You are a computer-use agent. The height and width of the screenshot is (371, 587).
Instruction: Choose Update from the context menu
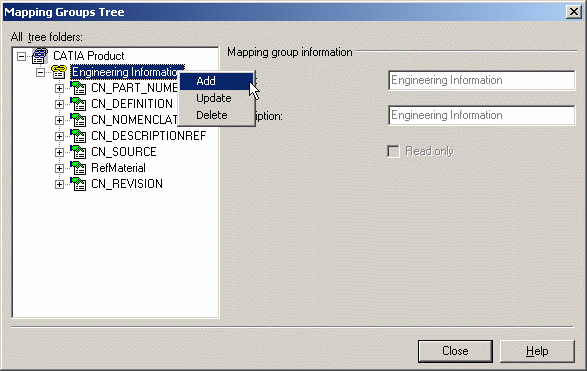point(216,98)
